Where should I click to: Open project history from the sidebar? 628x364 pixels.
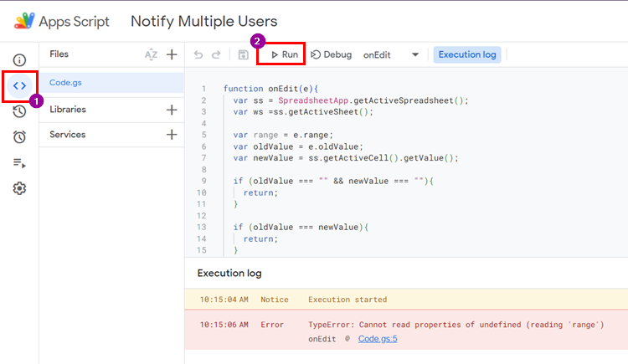(x=19, y=111)
